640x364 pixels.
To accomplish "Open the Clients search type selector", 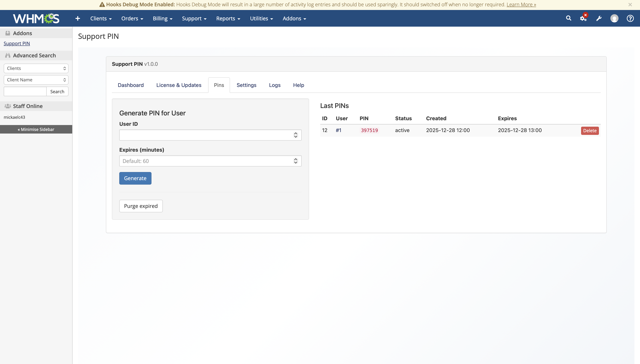I will click(36, 68).
